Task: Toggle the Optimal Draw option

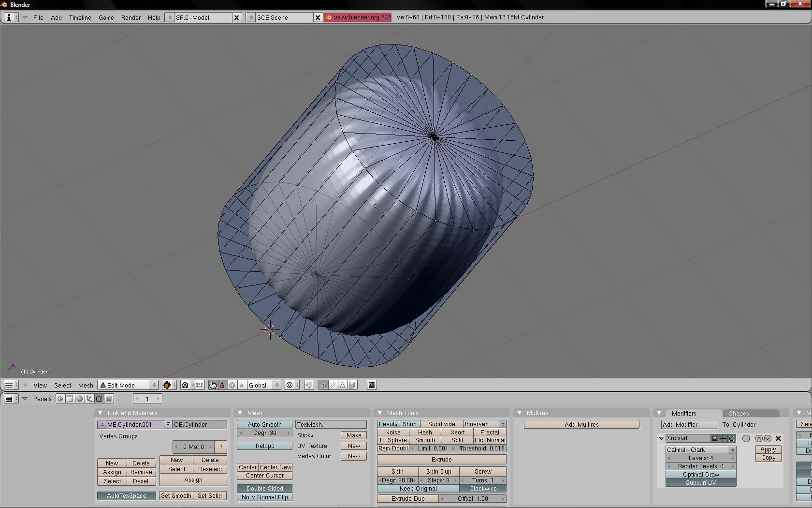Action: [x=701, y=475]
